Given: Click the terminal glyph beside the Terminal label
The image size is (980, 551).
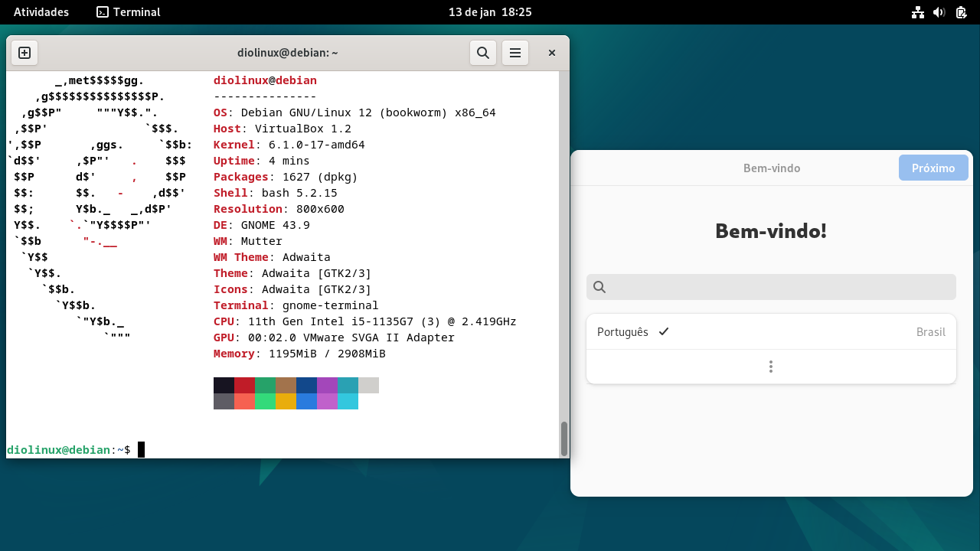Looking at the screenshot, I should point(101,11).
